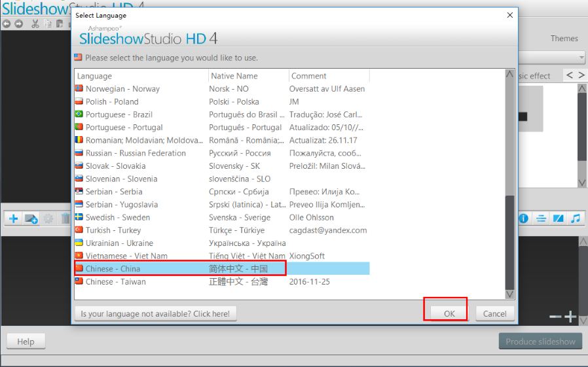
Task: Sort list by Language column header
Action: pyautogui.click(x=141, y=76)
